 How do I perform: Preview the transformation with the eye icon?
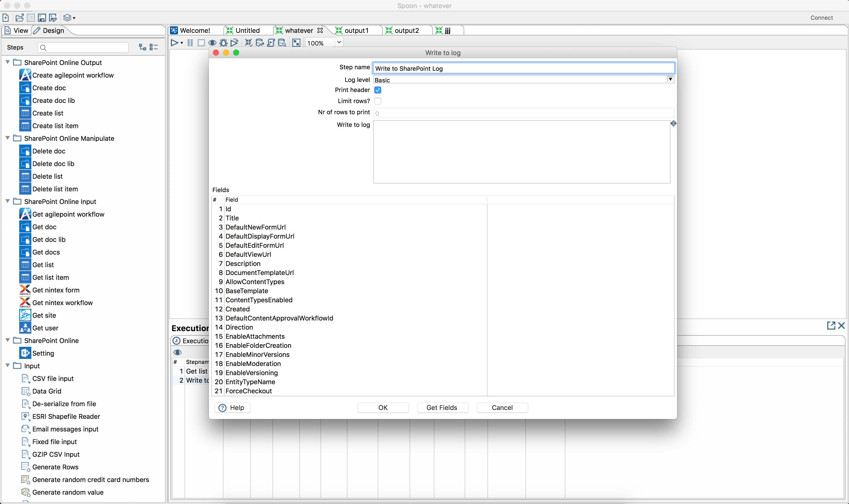tap(212, 43)
